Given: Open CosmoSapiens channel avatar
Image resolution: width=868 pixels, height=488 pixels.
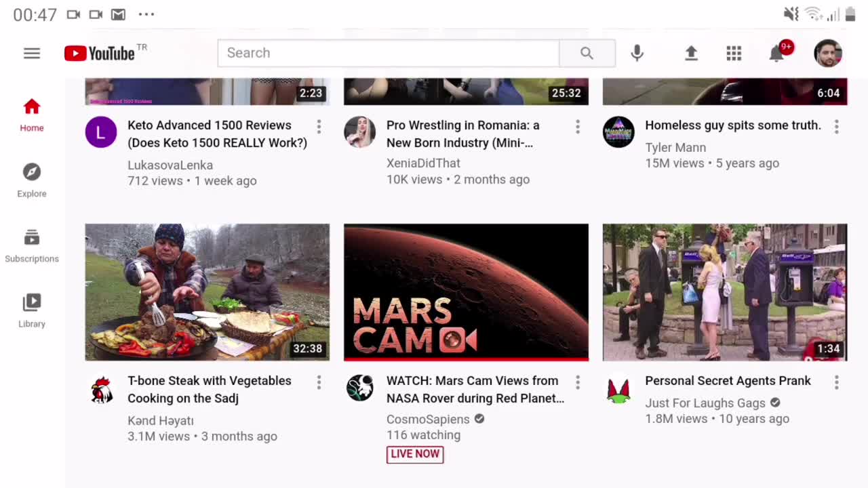Looking at the screenshot, I should pos(360,388).
